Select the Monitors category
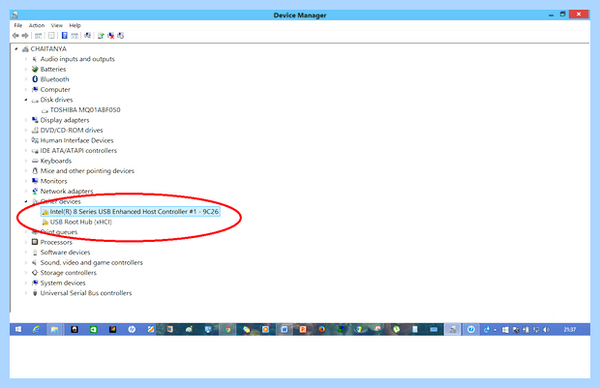This screenshot has height=388, width=600. [54, 181]
